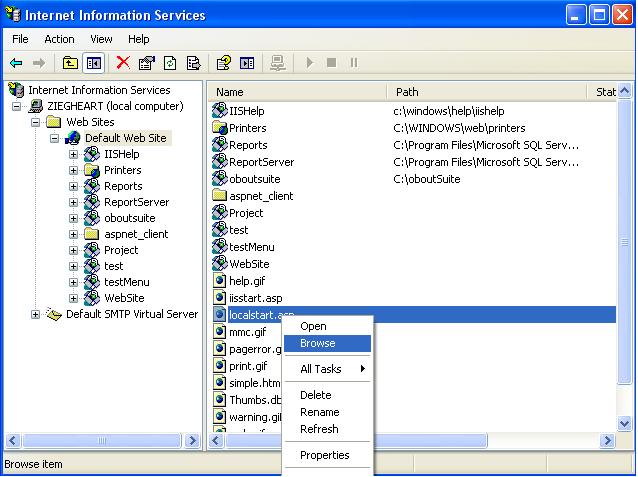Expand the oboutsuite node in the tree

[x=74, y=218]
